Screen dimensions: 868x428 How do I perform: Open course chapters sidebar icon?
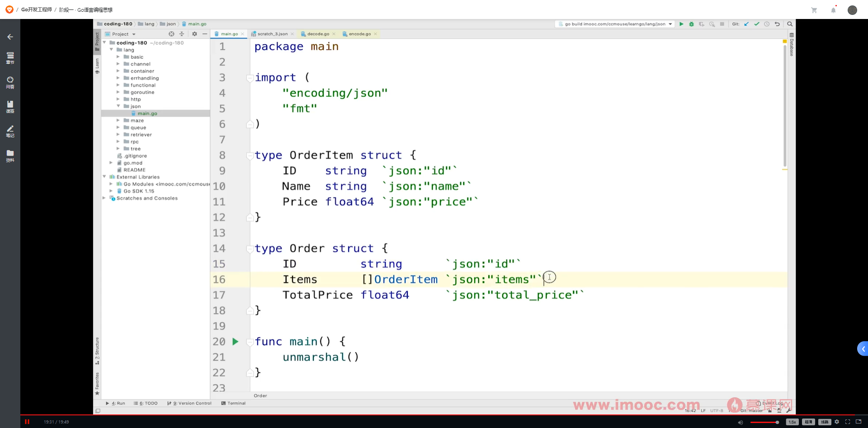(x=10, y=57)
